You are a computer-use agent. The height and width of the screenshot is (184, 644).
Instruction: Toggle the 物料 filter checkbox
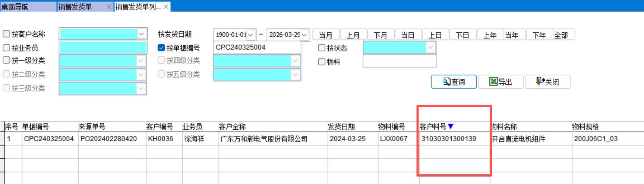tap(322, 62)
